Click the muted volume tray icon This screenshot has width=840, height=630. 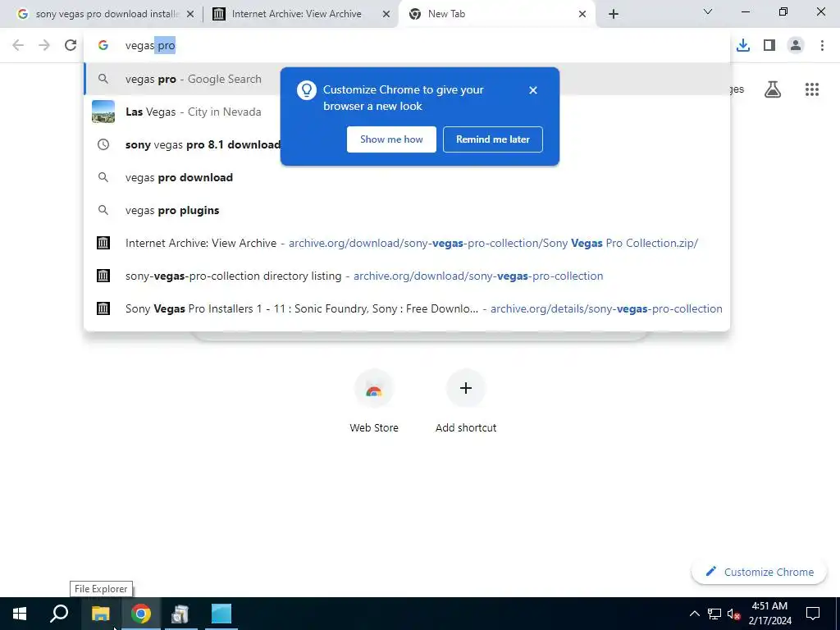point(734,614)
